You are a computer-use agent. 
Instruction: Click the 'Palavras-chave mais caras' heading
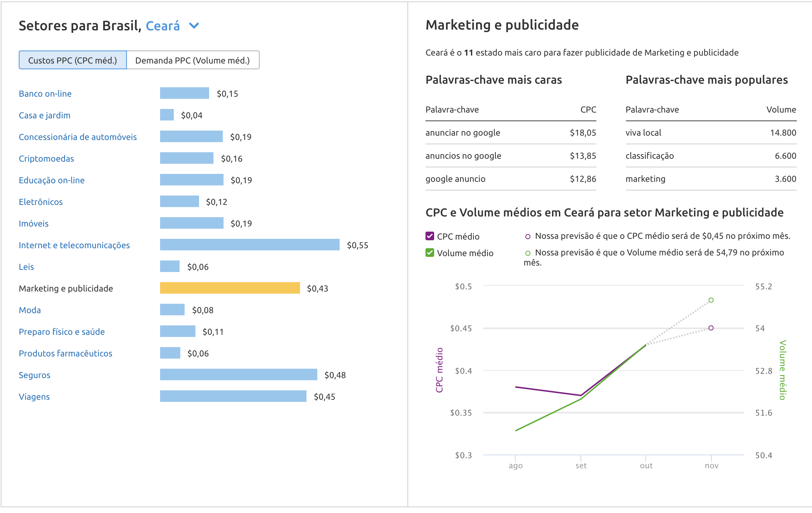pyautogui.click(x=494, y=80)
